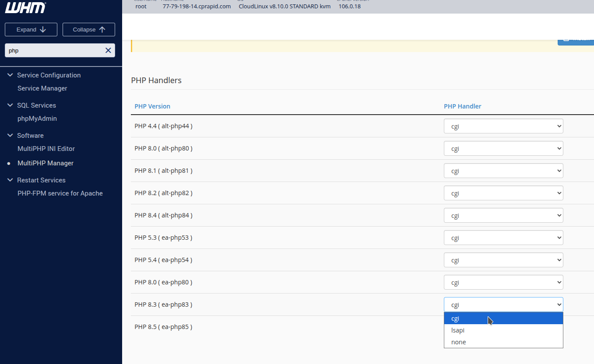Collapse the SQL Services section chevron
This screenshot has width=594, height=364.
pyautogui.click(x=11, y=105)
